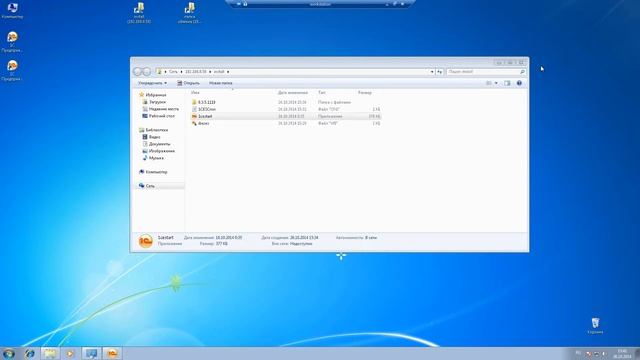The width and height of the screenshot is (640, 360).
Task: Select the 1CEStart CFG file
Action: click(286, 109)
